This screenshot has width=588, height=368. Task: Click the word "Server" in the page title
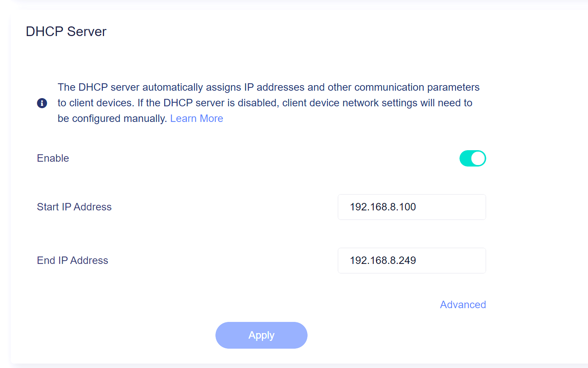pyautogui.click(x=87, y=32)
